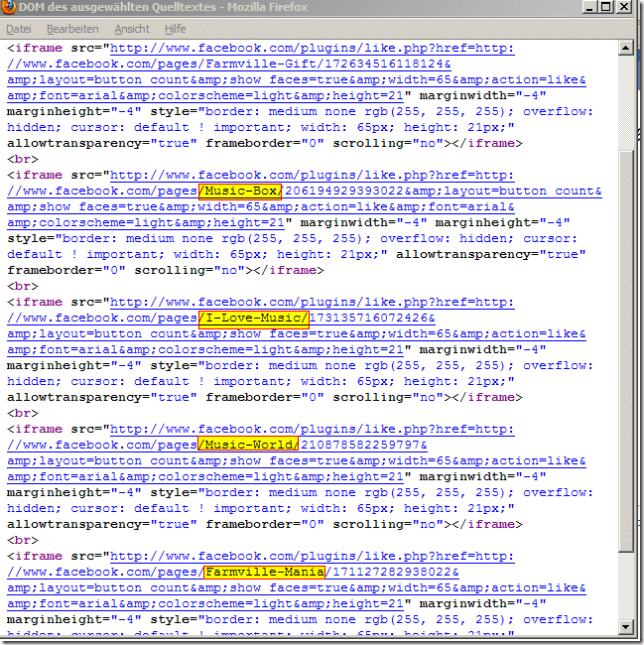The width and height of the screenshot is (644, 645).
Task: Open the I-Love-Music iframe src link
Action: (297, 325)
